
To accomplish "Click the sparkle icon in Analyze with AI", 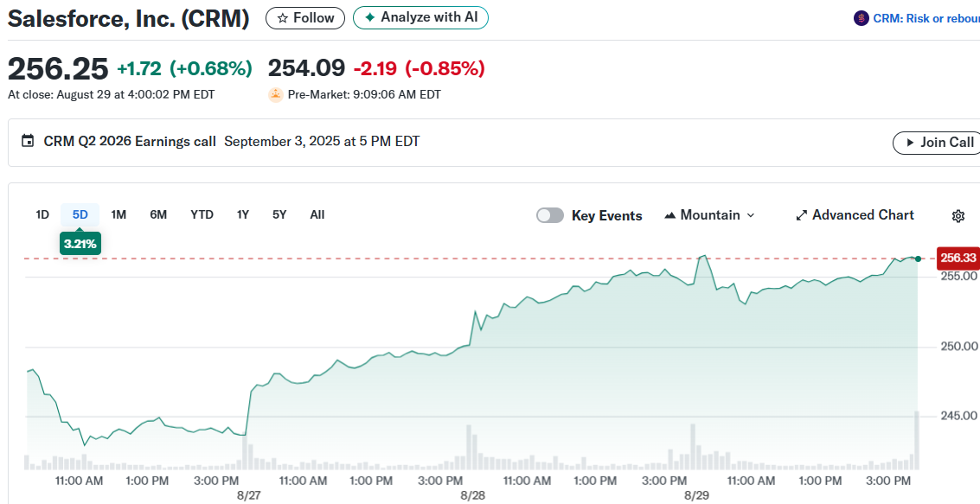I will pyautogui.click(x=370, y=17).
